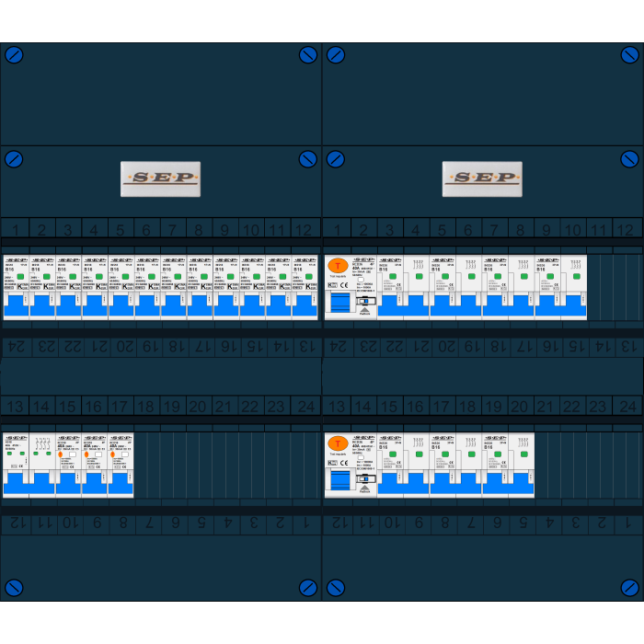Click green indicator on first top-left breaker
Viewport: 644px width, 644px height.
click(20, 275)
